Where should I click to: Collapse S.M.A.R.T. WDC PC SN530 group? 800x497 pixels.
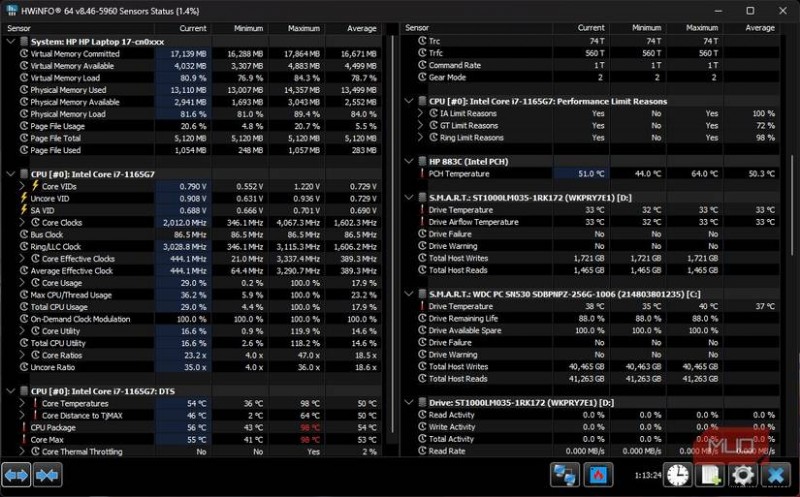(x=409, y=294)
